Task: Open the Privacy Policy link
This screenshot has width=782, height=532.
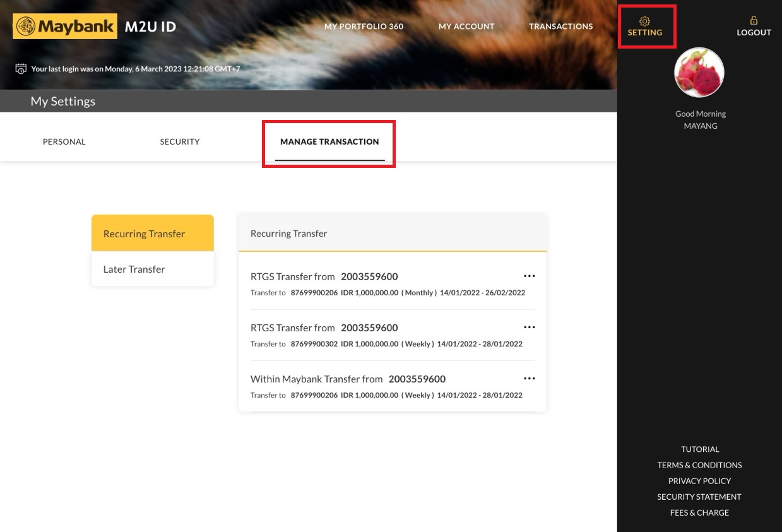Action: point(699,481)
